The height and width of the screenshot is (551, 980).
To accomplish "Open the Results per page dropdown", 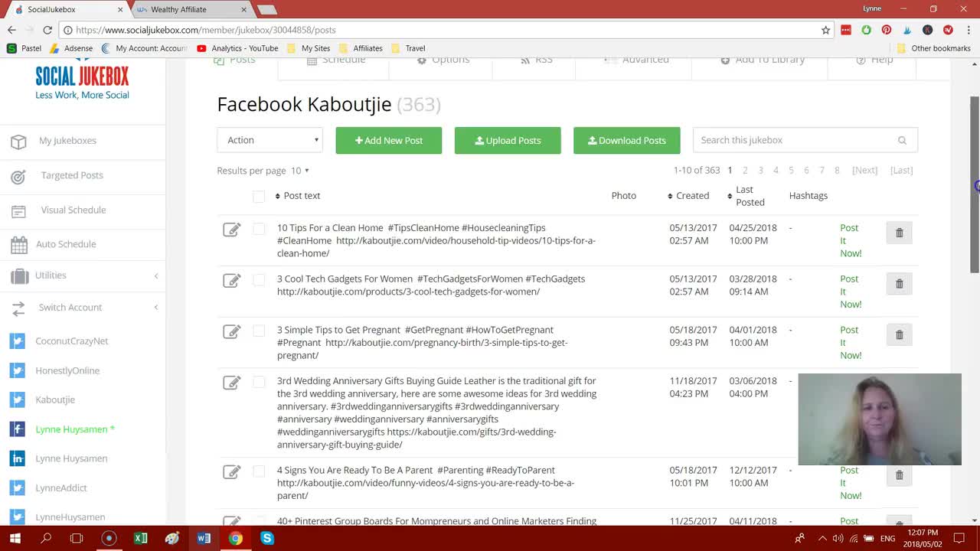I will point(300,171).
